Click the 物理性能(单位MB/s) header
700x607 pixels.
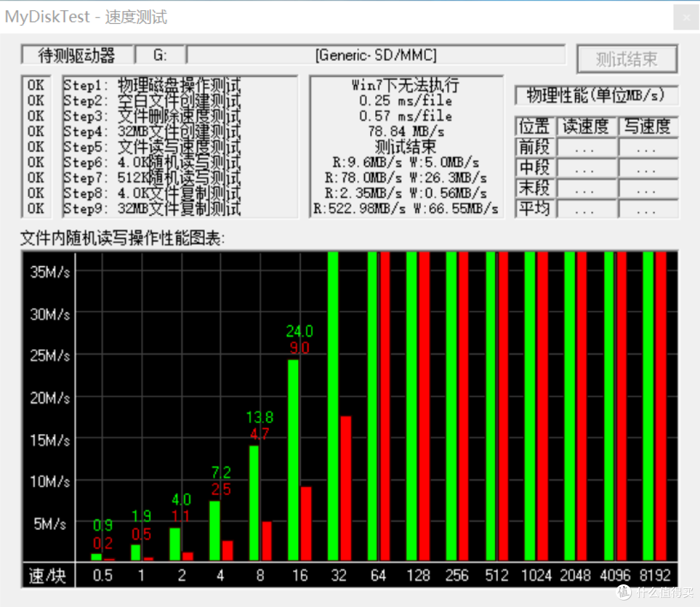[596, 95]
